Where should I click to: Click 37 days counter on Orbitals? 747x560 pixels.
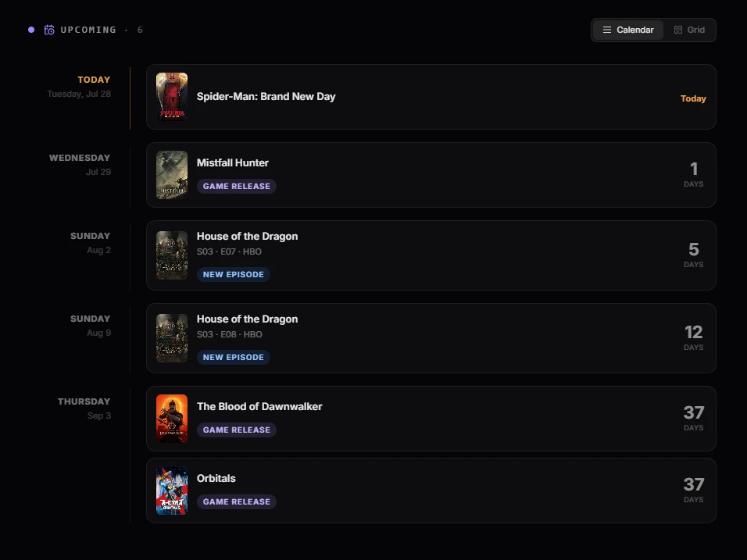pyautogui.click(x=694, y=490)
